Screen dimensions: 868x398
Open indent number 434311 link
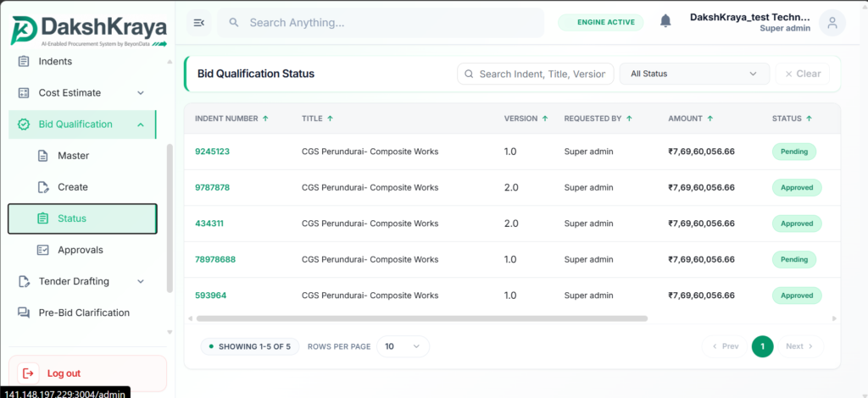209,224
